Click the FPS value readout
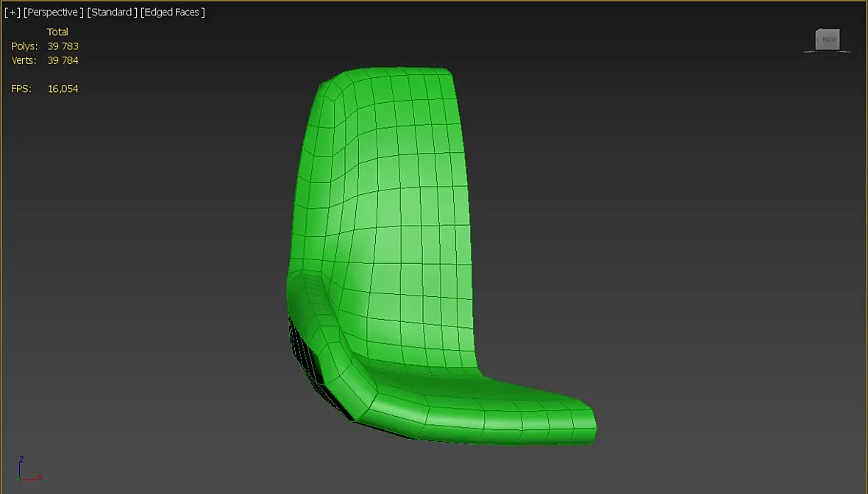The height and width of the screenshot is (494, 868). click(x=63, y=88)
